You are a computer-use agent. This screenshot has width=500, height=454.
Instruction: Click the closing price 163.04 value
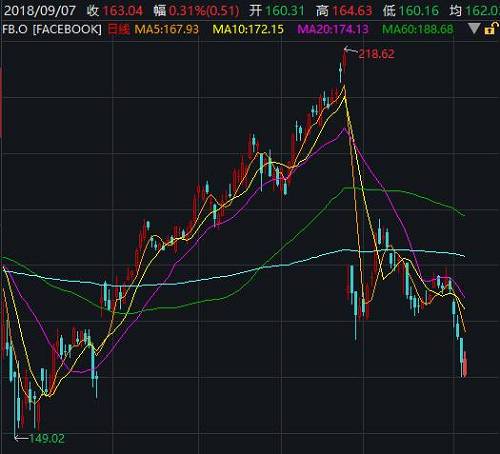123,11
